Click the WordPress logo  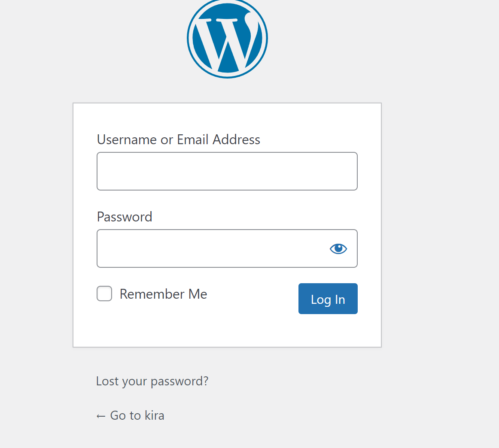[x=227, y=39]
